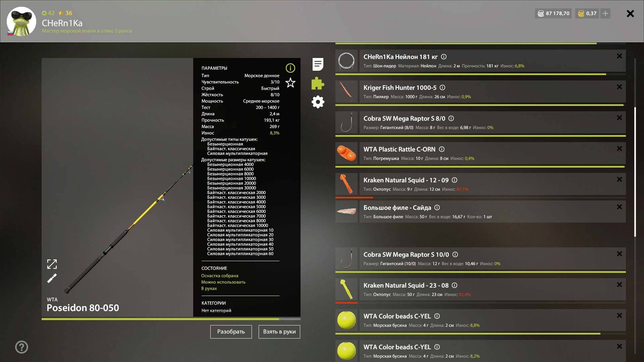Select second yellow bead thumbnail
The image size is (644, 362).
pos(346,351)
